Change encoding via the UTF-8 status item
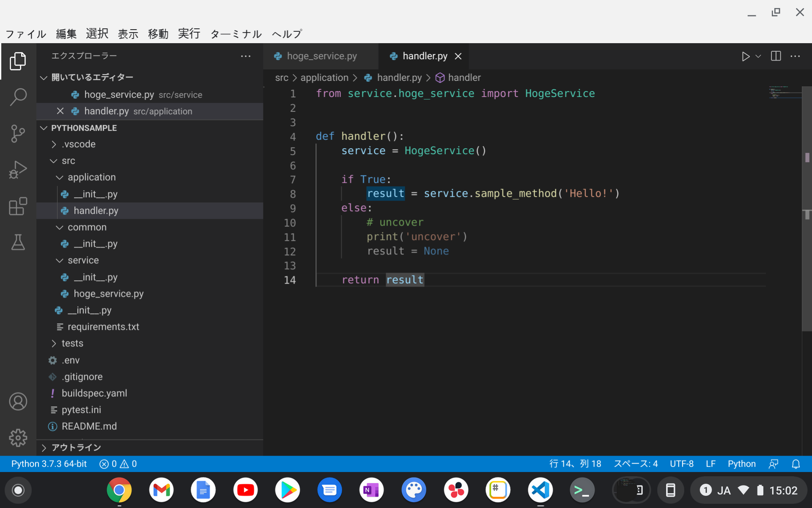 coord(681,464)
